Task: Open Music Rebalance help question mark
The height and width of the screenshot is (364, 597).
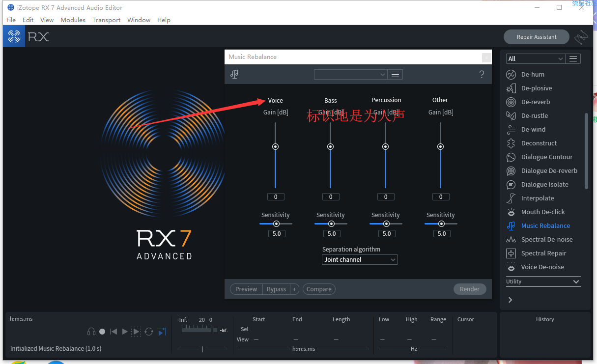Action: 482,74
